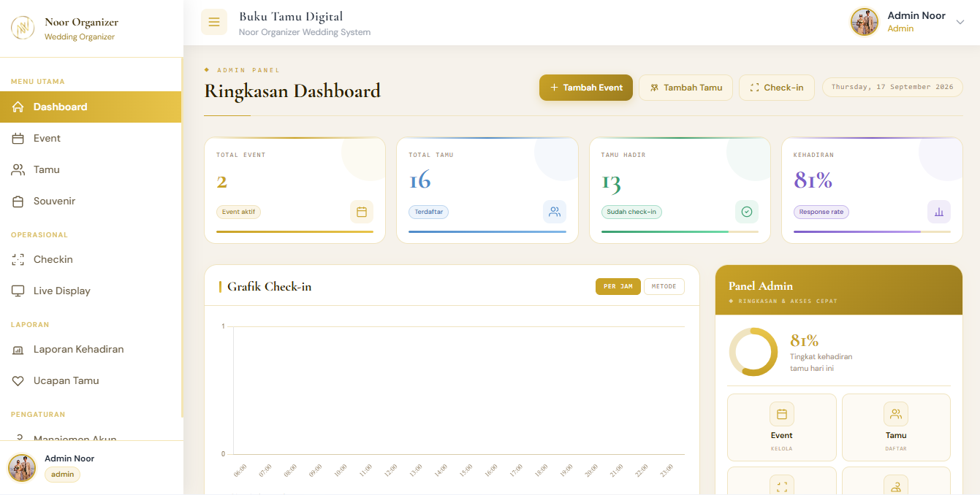Toggle the sidebar with the hamburger menu icon
Screen dimensions: 980x495
tap(214, 22)
